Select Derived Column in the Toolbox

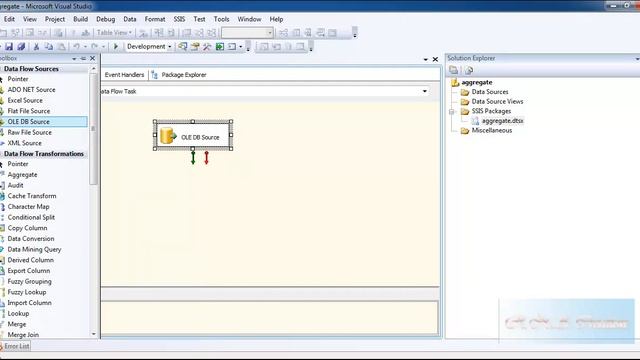coord(31,260)
